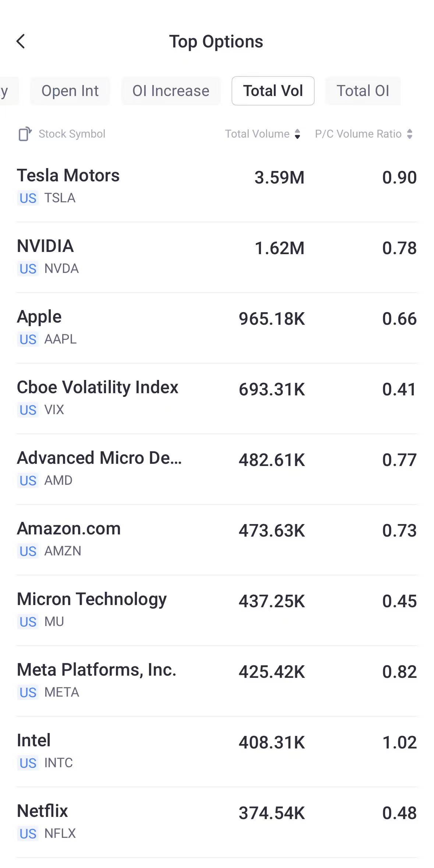The width and height of the screenshot is (434, 868).
Task: Open the Total OI tab
Action: point(363,91)
